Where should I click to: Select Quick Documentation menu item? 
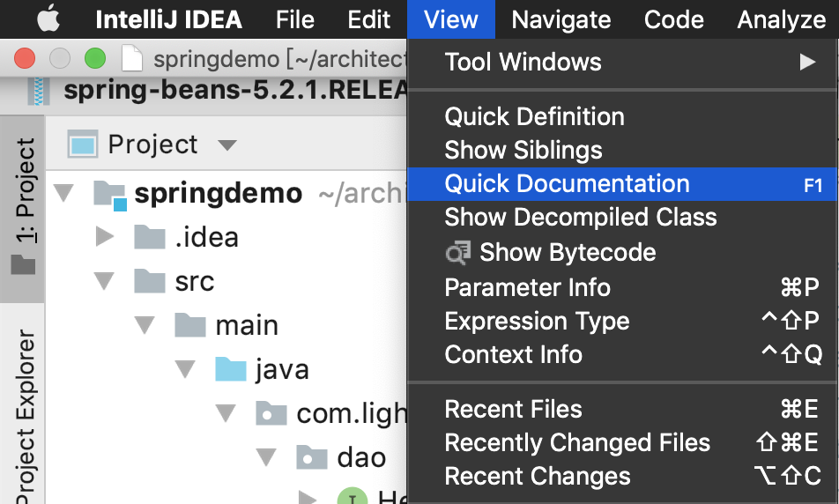(x=622, y=184)
